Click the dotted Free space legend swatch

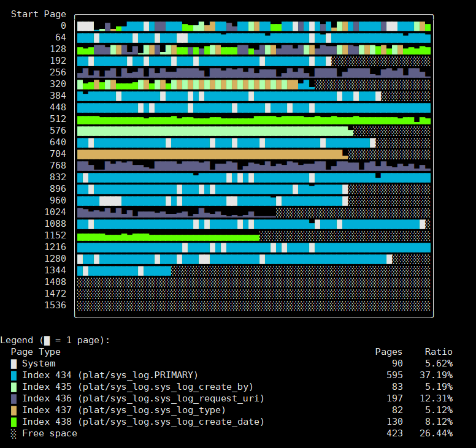[13, 433]
